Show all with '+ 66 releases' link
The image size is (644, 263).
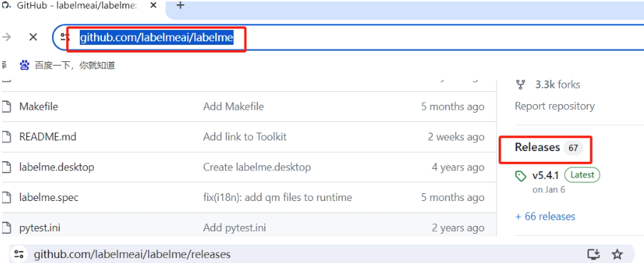click(545, 217)
